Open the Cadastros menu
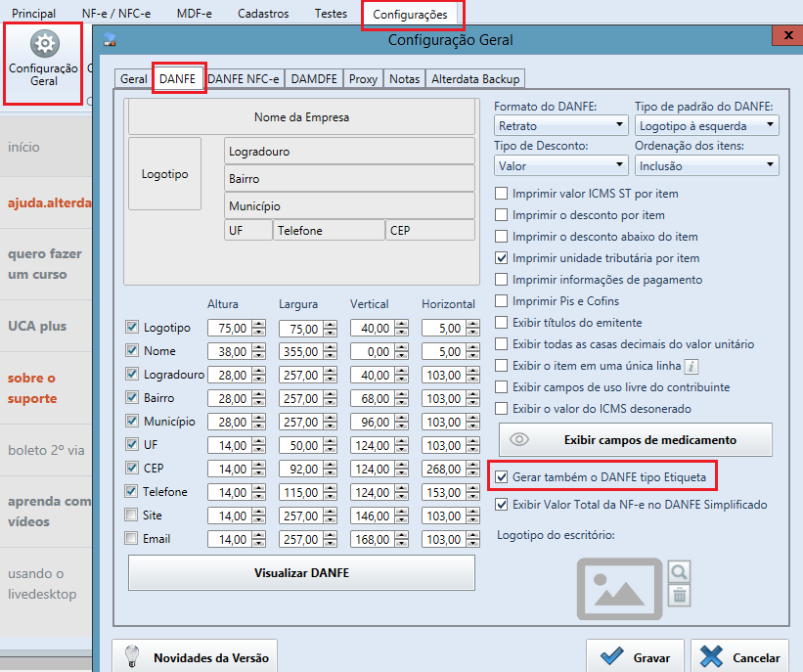This screenshot has width=803, height=672. tap(263, 14)
